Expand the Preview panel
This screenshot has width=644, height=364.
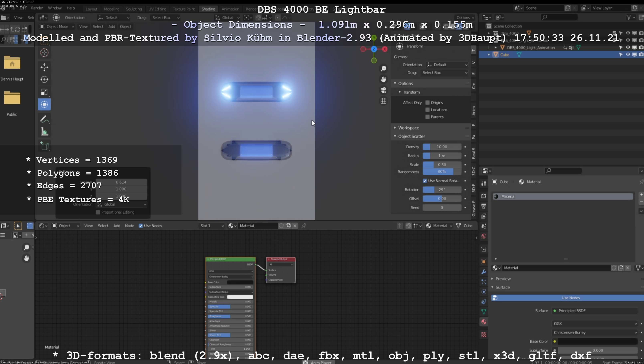492,279
